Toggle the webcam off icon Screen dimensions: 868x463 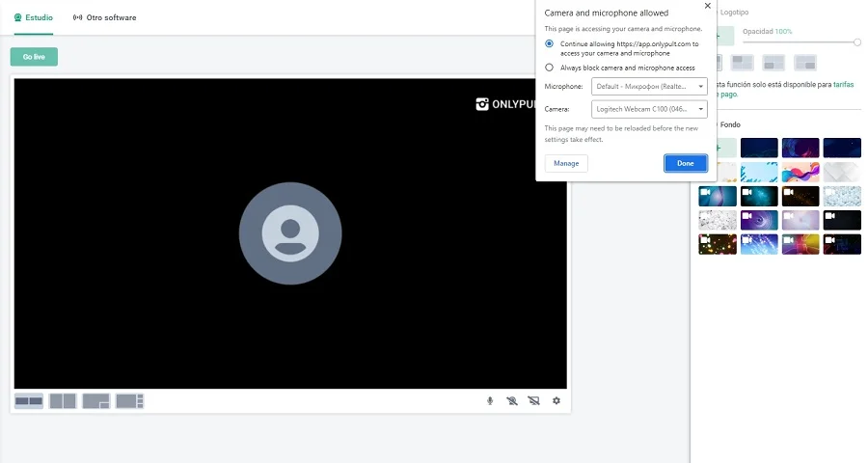[x=512, y=400]
